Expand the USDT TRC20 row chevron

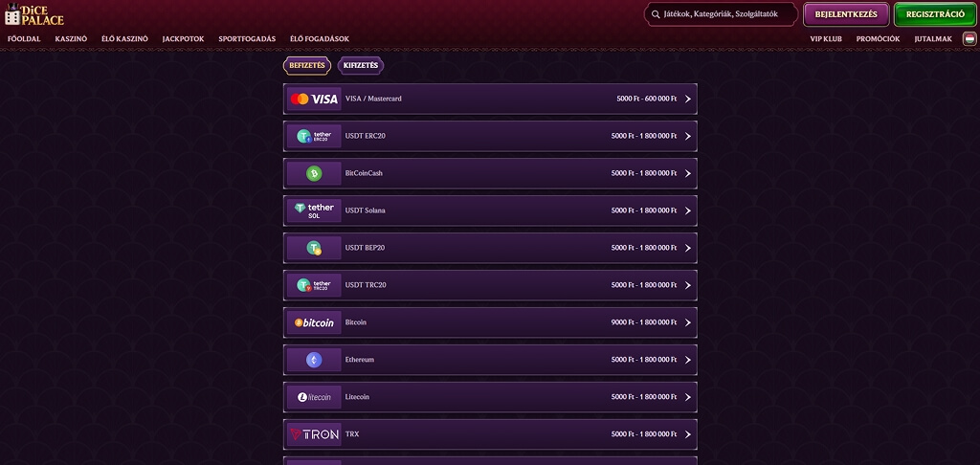pyautogui.click(x=687, y=285)
